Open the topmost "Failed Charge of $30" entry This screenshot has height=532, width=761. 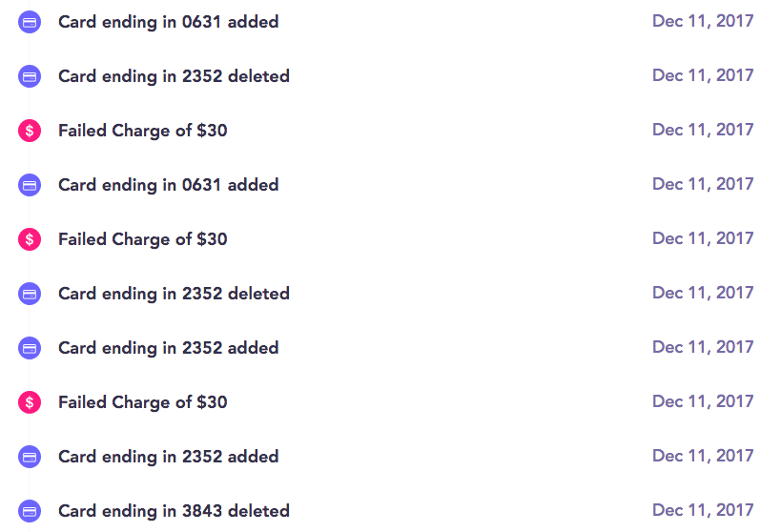142,131
